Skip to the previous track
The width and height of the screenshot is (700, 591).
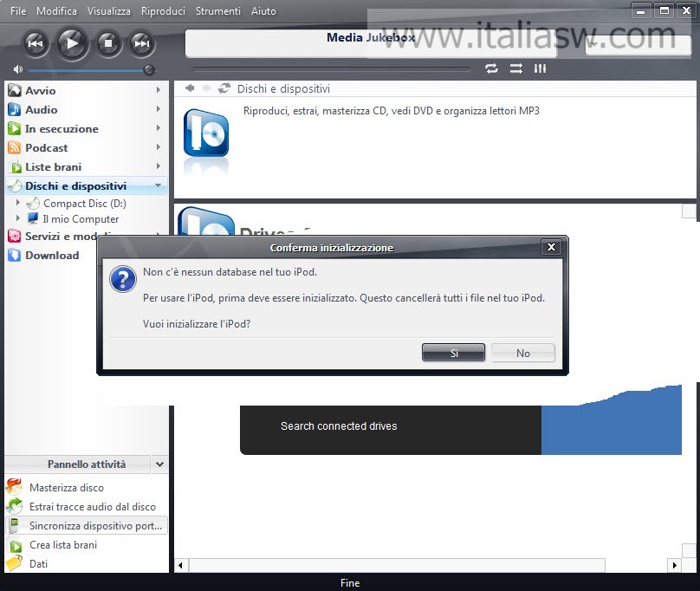(36, 44)
